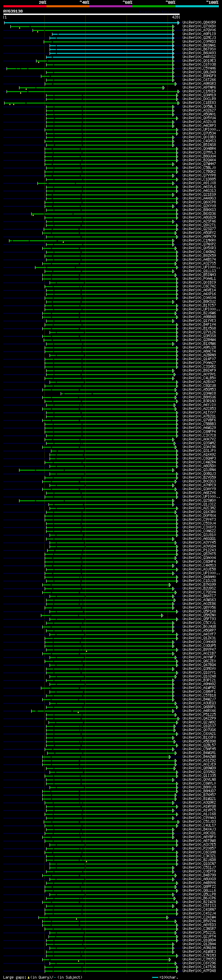The height and width of the screenshot is (980, 222).
Task: Select hit UniRef100_A9BB48
Action: pos(199,317)
